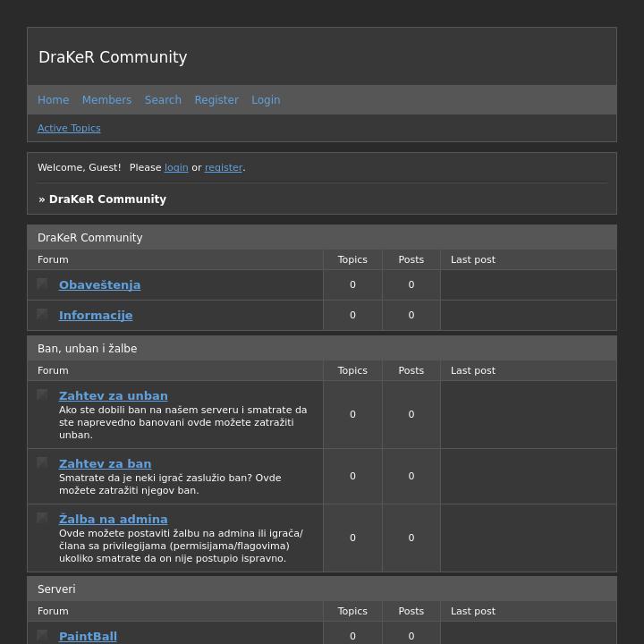Screen dimensions: 644x644
Task: Click the DraKeR Community breadcrumb
Action: (107, 199)
